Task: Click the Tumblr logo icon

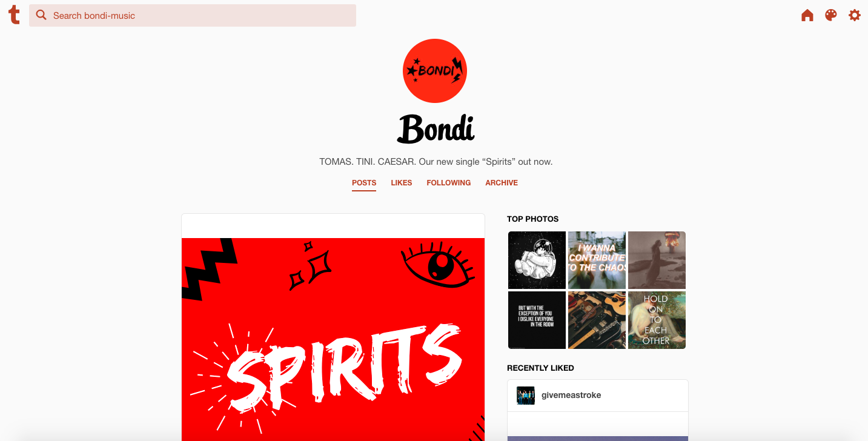Action: pos(14,15)
